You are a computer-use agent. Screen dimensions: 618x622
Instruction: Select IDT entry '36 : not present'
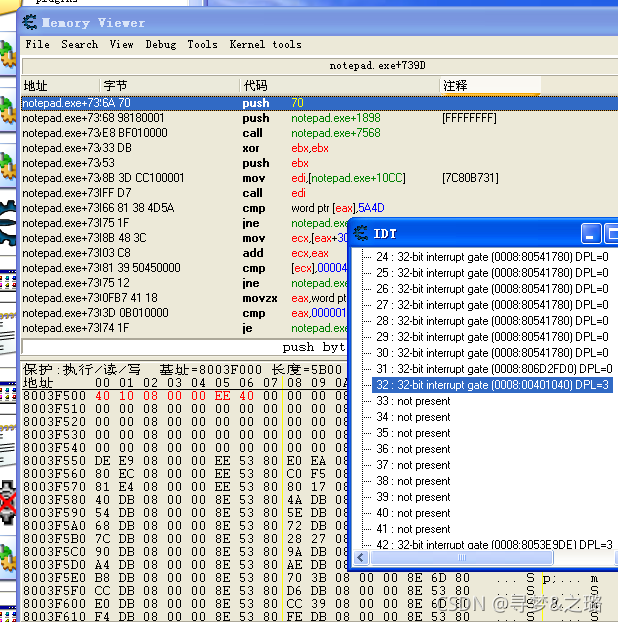tap(413, 449)
